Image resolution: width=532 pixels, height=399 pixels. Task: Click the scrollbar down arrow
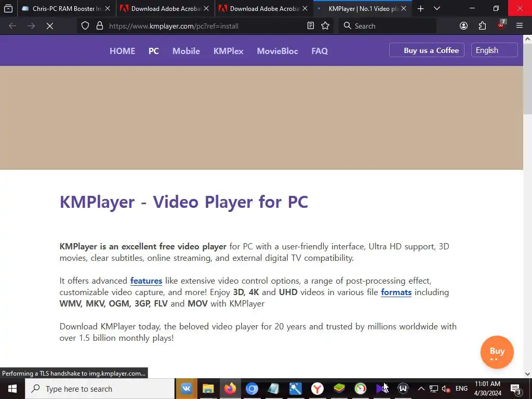[x=528, y=374]
